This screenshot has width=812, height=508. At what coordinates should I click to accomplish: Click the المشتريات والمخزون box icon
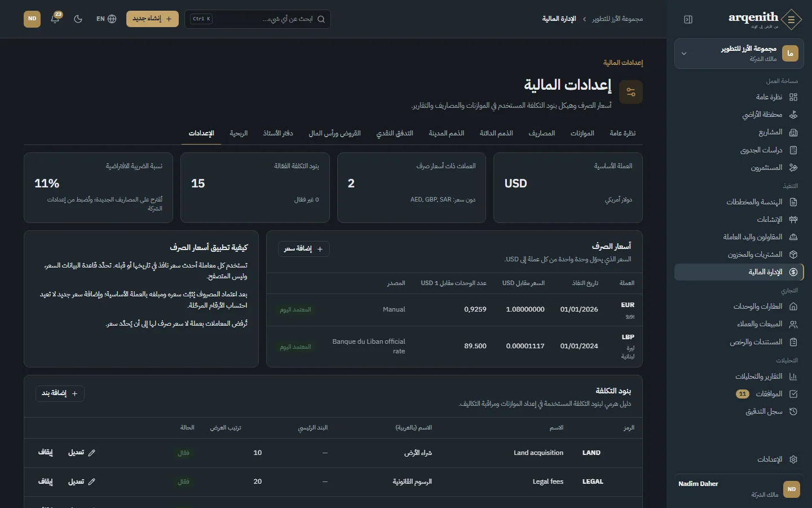pyautogui.click(x=793, y=255)
